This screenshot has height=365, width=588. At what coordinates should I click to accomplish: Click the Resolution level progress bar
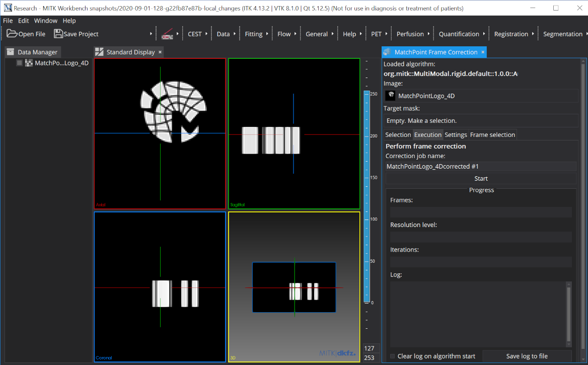point(481,237)
